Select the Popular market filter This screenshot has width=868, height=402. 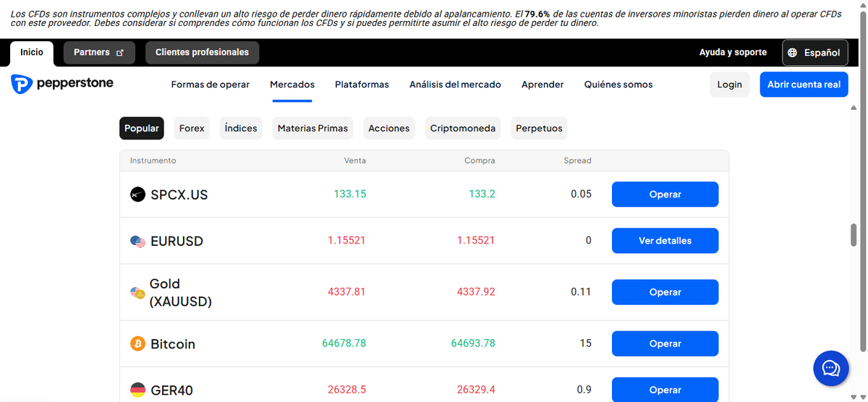[142, 128]
